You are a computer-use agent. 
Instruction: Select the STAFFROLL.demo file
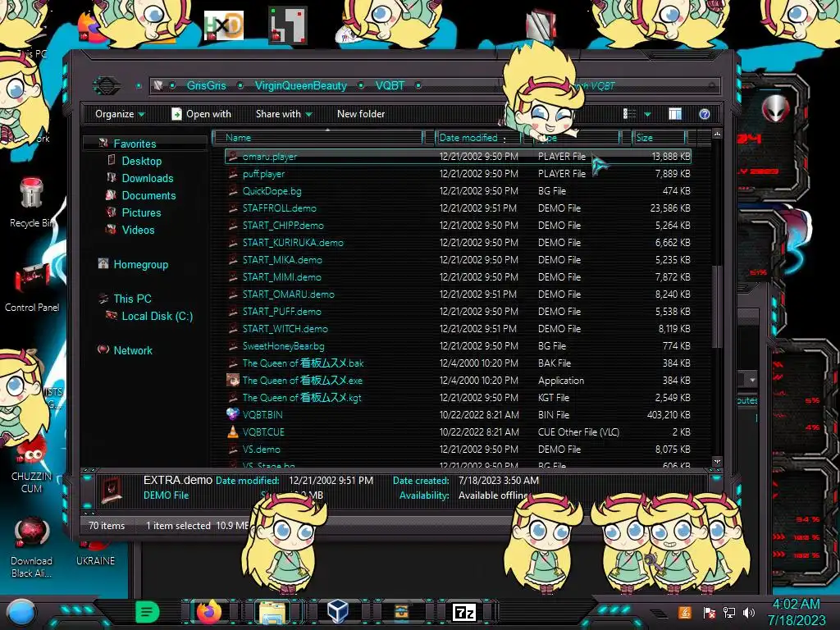[x=458, y=208]
